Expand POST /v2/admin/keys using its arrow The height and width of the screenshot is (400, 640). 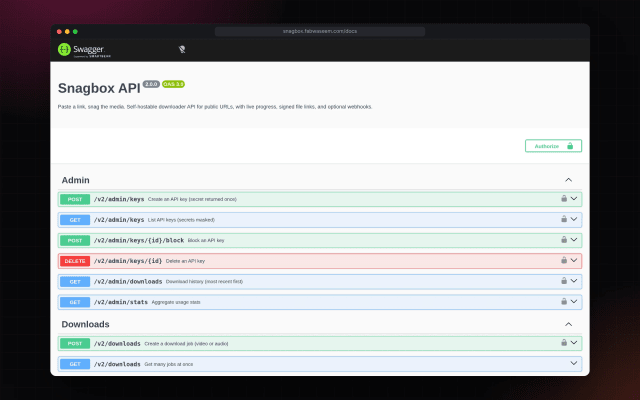[x=574, y=199]
